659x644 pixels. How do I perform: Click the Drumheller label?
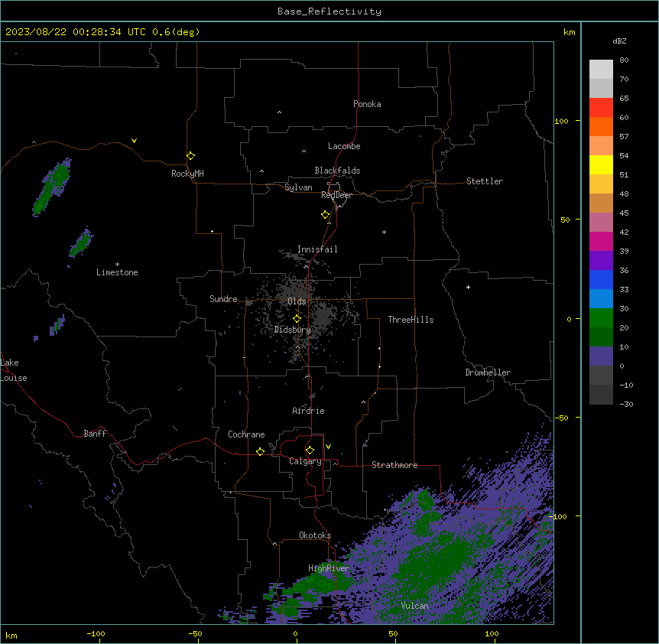[x=488, y=372]
